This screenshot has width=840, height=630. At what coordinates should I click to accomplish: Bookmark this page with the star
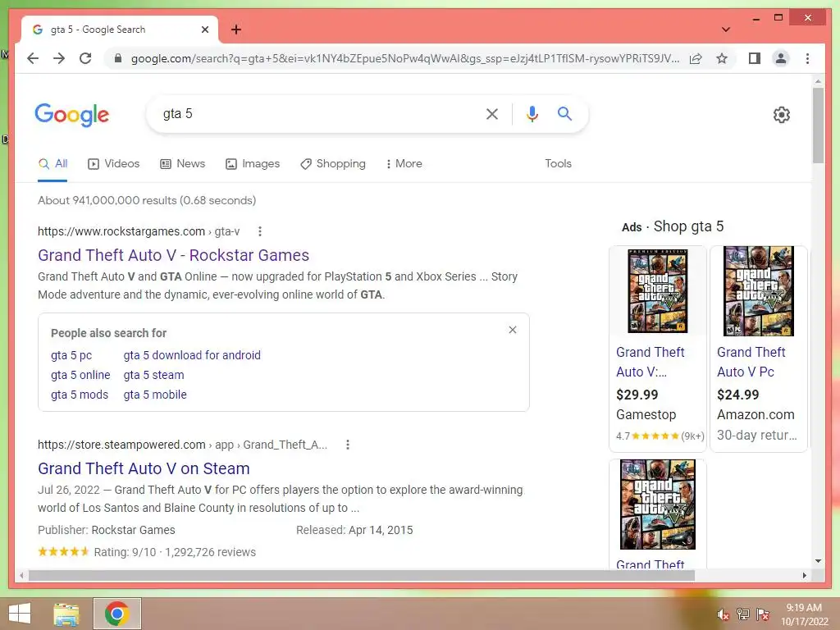pyautogui.click(x=722, y=58)
